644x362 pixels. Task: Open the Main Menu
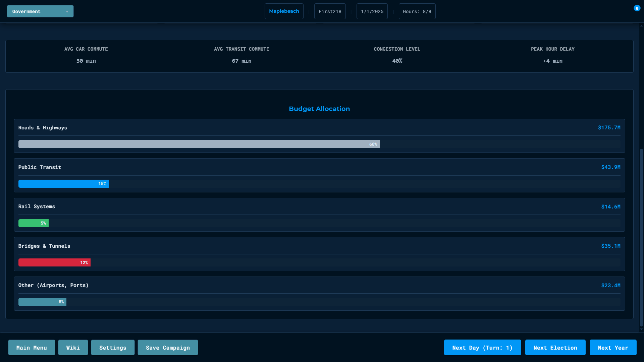(x=32, y=348)
